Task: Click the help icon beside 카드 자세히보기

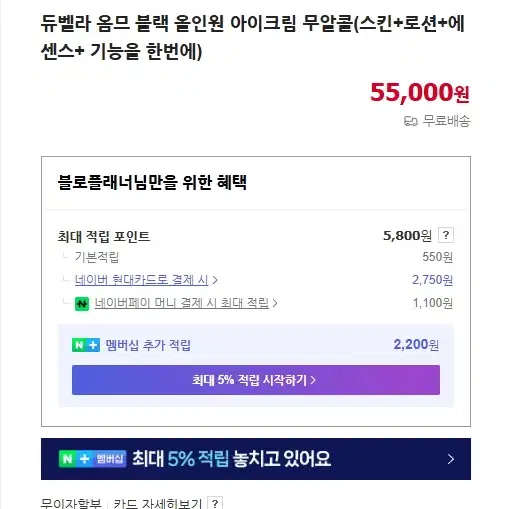Action: [x=215, y=503]
